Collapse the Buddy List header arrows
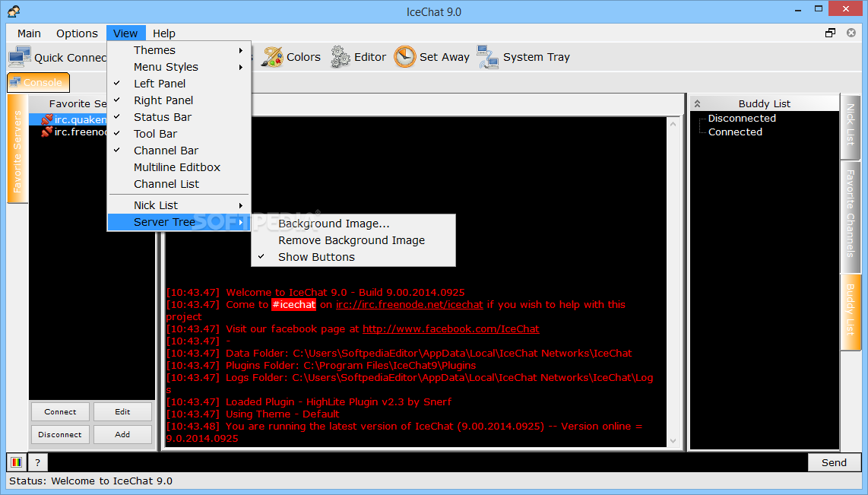The width and height of the screenshot is (868, 495). (x=698, y=103)
